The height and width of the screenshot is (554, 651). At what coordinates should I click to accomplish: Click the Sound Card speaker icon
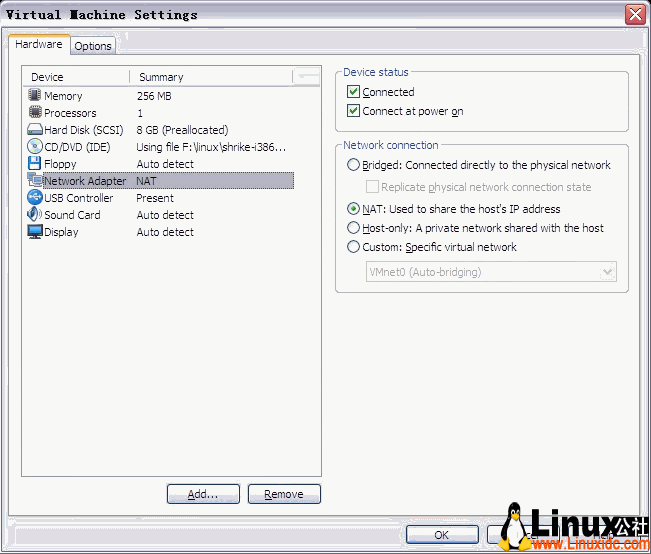click(x=34, y=214)
